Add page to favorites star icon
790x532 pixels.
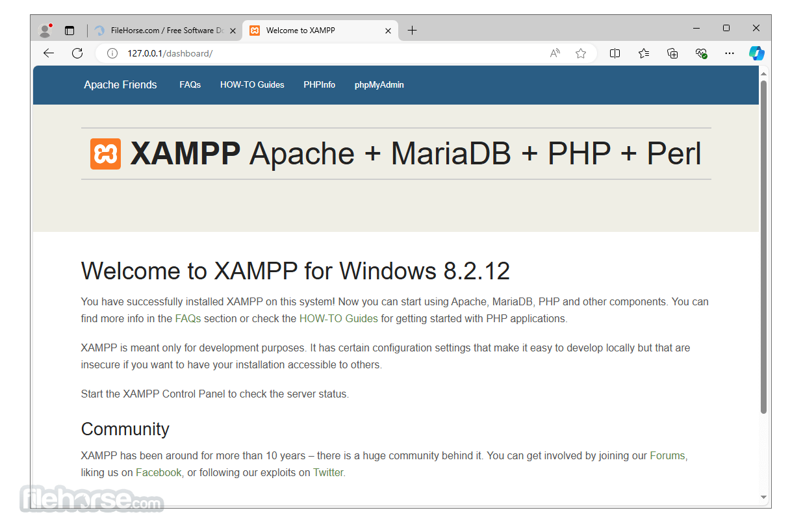pos(581,53)
